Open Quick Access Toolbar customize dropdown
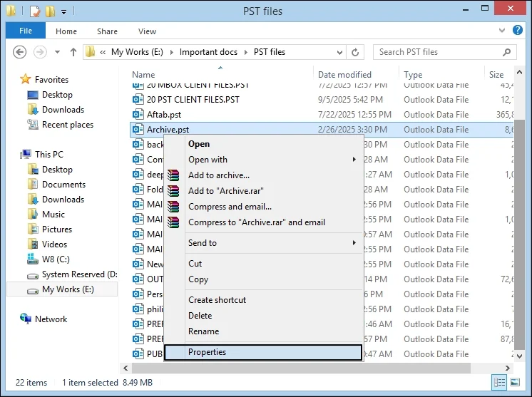 tap(63, 12)
